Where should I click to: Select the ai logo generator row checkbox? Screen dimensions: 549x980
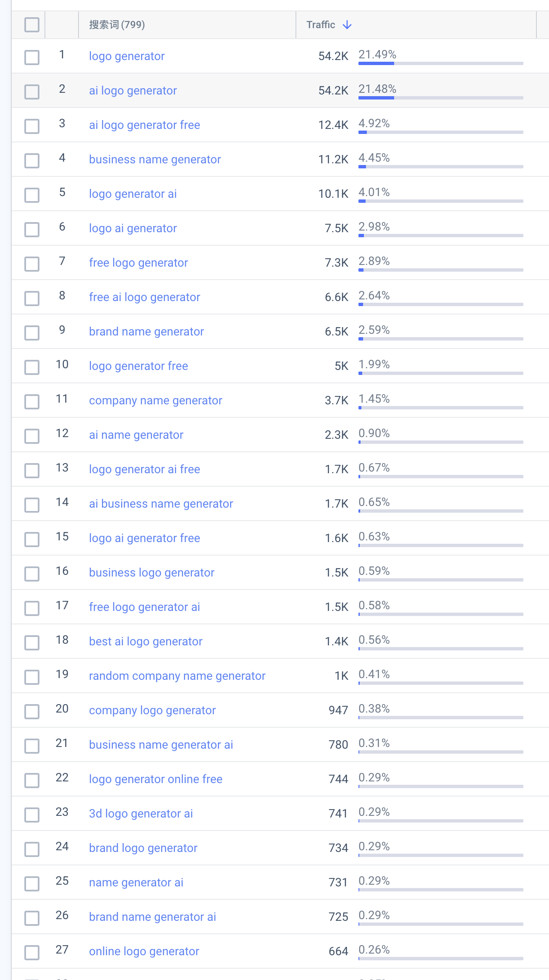(x=32, y=92)
